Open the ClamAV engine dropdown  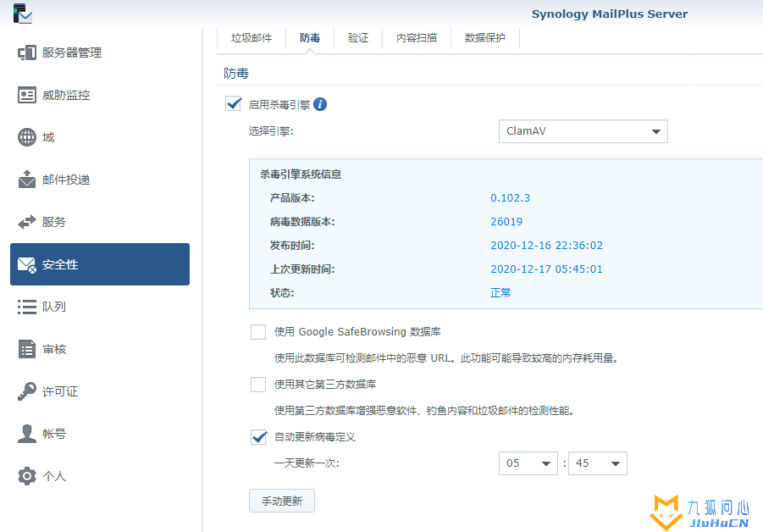point(583,131)
